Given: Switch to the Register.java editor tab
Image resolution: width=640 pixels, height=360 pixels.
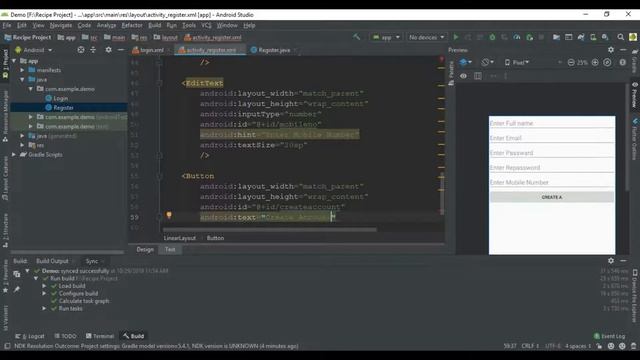Looking at the screenshot, I should pyautogui.click(x=273, y=50).
